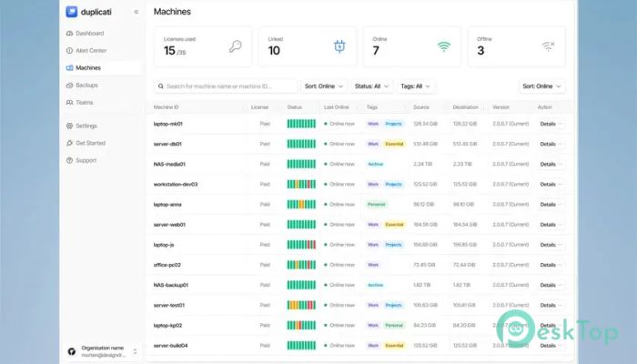Open Details for server-web01

(x=548, y=225)
